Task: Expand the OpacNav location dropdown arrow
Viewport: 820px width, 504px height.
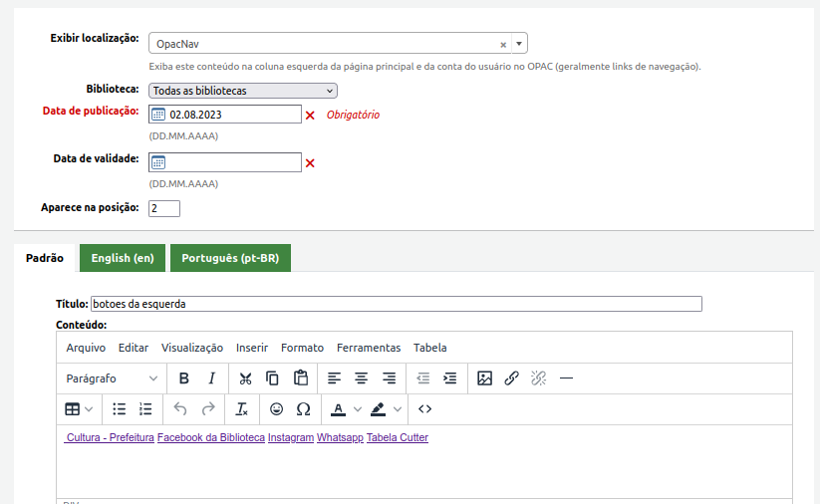Action: (519, 44)
